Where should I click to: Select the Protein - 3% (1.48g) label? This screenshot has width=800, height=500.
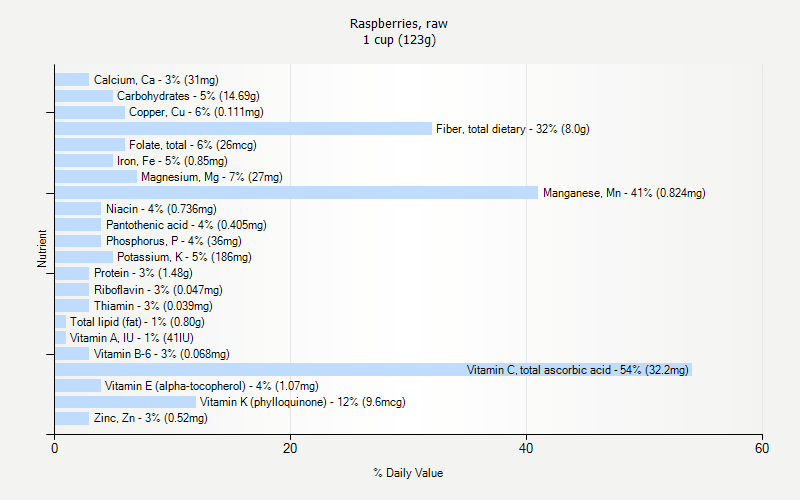tap(143, 273)
